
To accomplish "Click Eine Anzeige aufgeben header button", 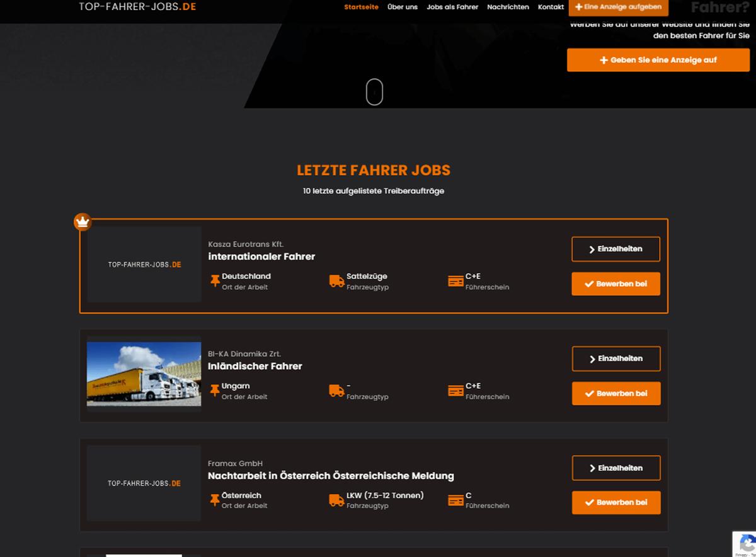I will (618, 7).
